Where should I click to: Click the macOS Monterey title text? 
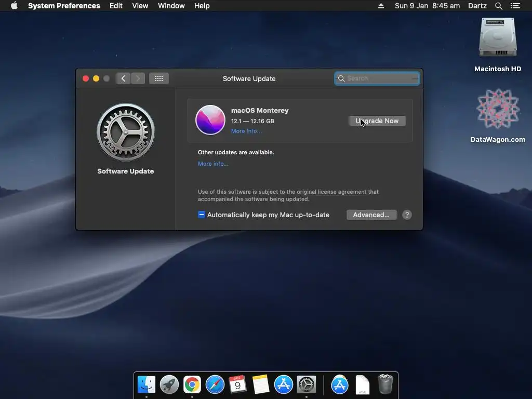(260, 110)
